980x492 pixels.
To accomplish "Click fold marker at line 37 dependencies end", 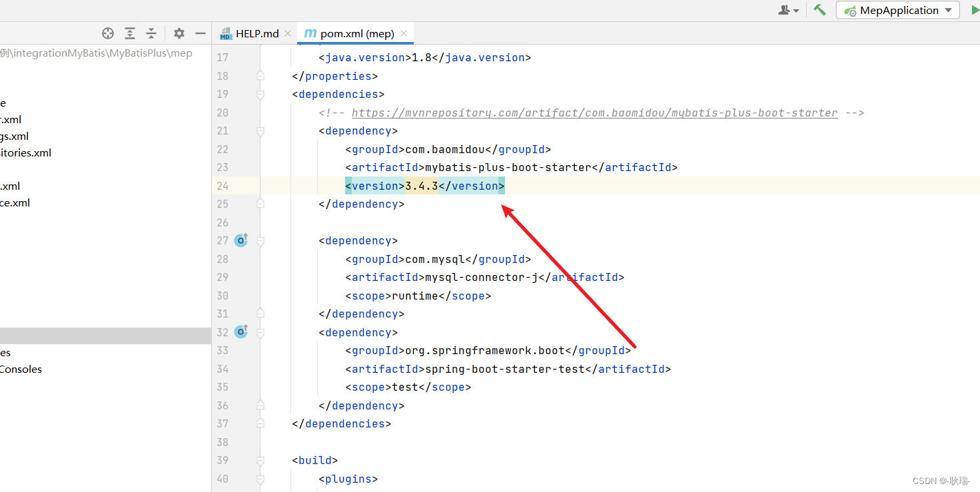I will click(260, 424).
